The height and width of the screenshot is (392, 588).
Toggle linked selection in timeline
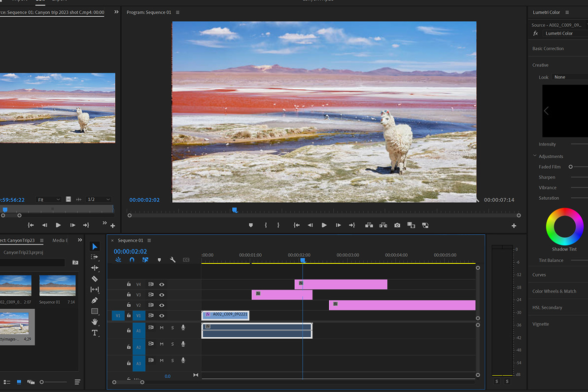coord(145,259)
